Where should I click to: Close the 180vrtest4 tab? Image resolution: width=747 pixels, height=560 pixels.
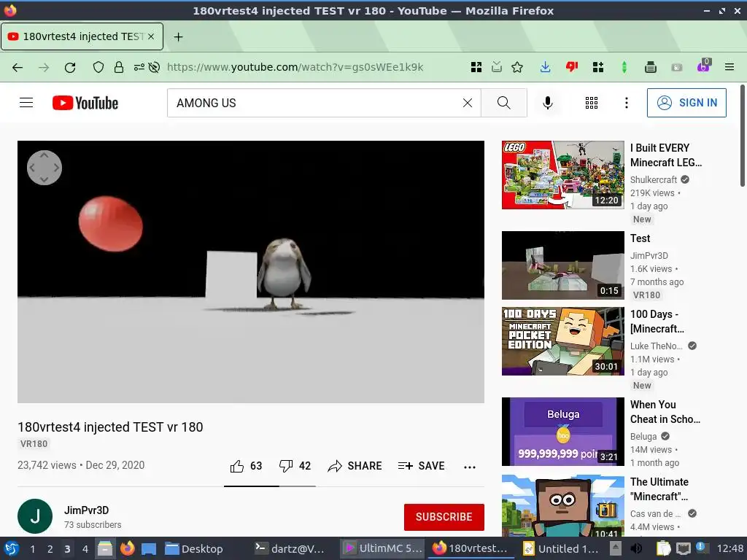[151, 36]
